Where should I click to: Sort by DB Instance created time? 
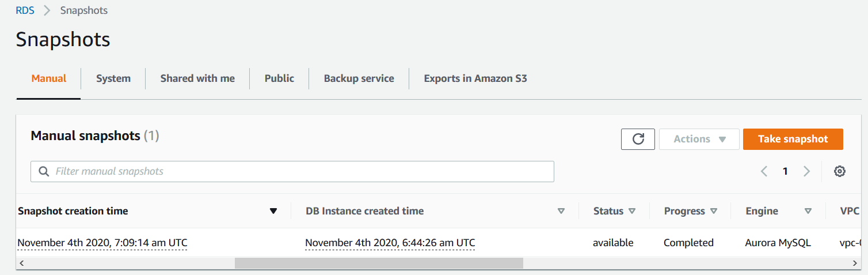tap(561, 211)
